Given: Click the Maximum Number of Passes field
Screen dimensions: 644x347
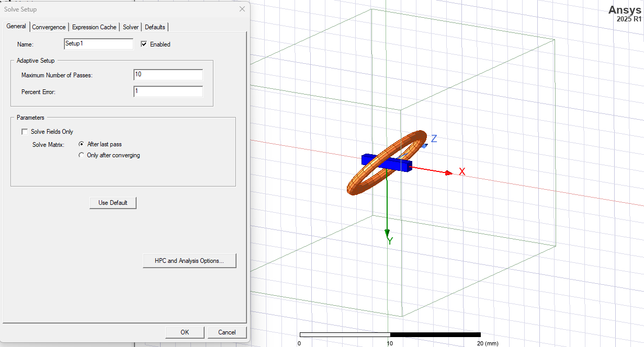Looking at the screenshot, I should [x=168, y=74].
